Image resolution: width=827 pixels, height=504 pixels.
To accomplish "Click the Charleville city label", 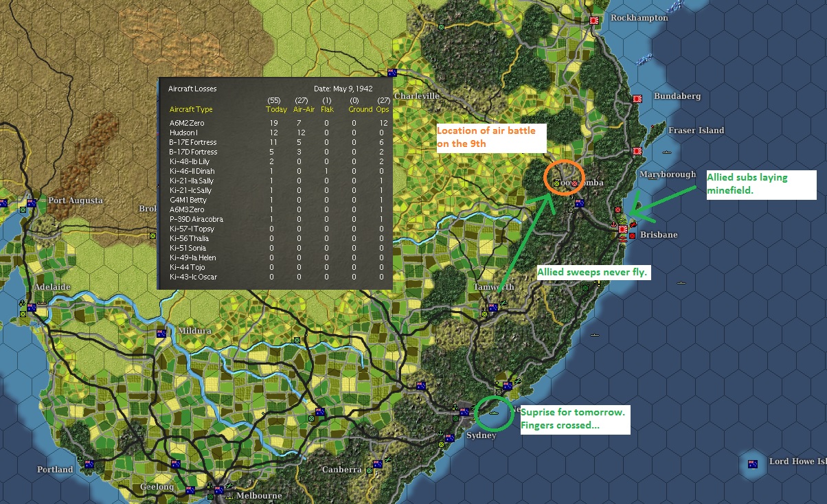I will pyautogui.click(x=416, y=96).
